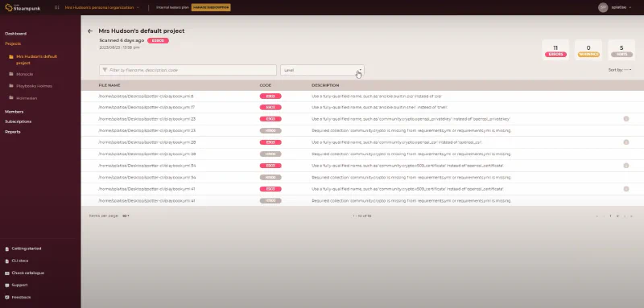The image size is (644, 308).
Task: Open the Monocle project folder icon
Action: point(11,74)
